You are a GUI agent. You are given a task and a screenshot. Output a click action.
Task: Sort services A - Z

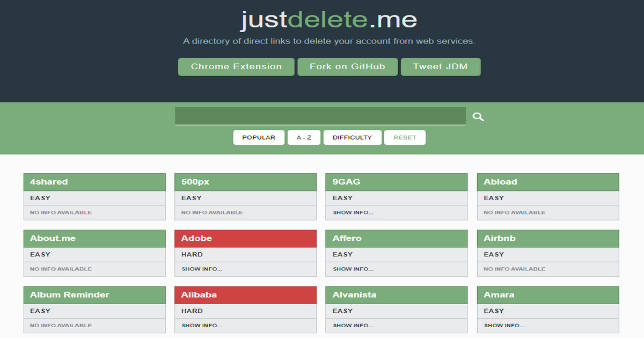304,137
